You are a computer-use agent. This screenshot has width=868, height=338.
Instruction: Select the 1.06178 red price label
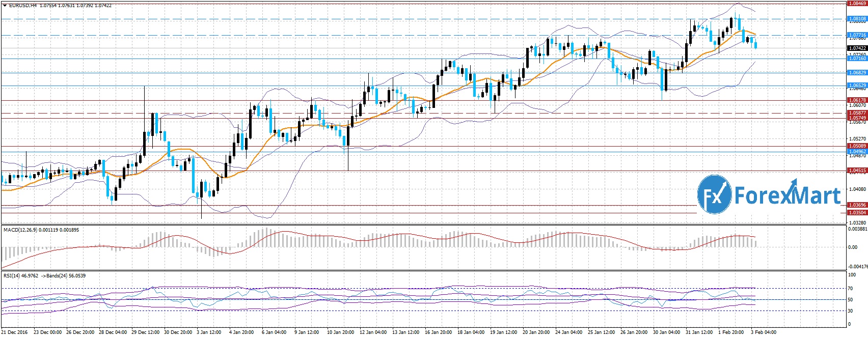coord(857,100)
